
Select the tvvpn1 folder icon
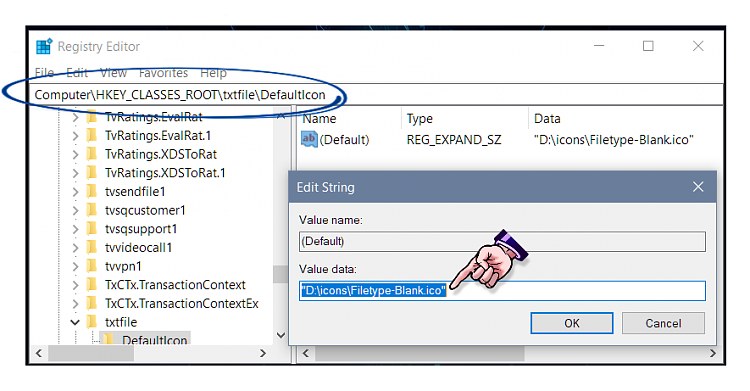pos(92,266)
